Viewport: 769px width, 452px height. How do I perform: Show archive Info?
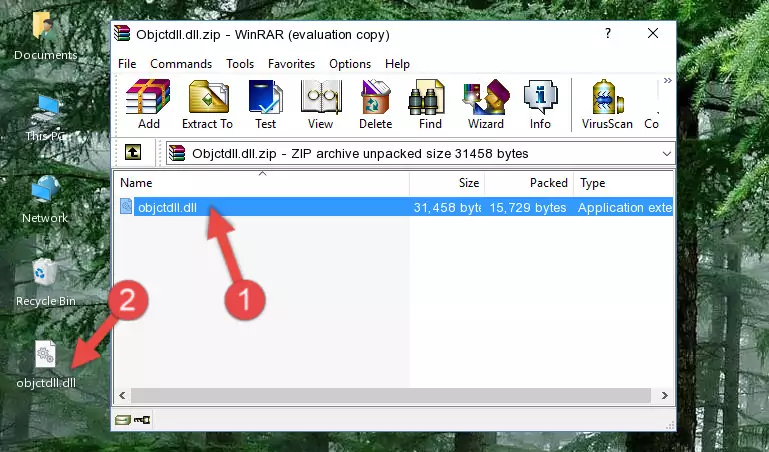(x=540, y=104)
